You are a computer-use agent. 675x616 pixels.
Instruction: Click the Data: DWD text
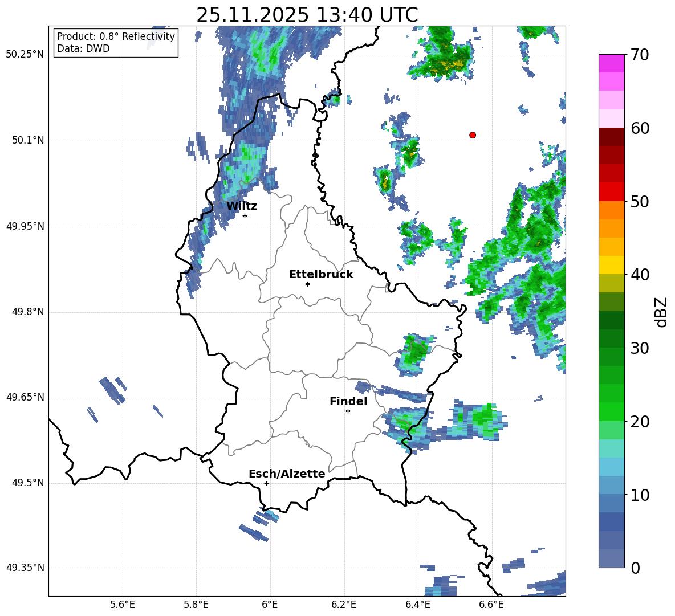click(x=83, y=48)
